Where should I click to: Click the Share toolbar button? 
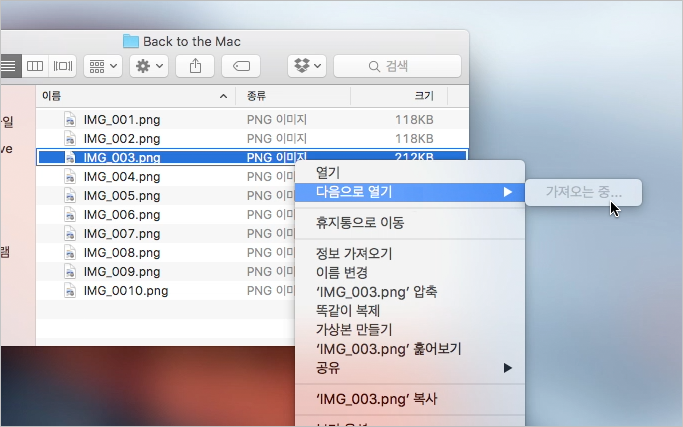[x=195, y=66]
